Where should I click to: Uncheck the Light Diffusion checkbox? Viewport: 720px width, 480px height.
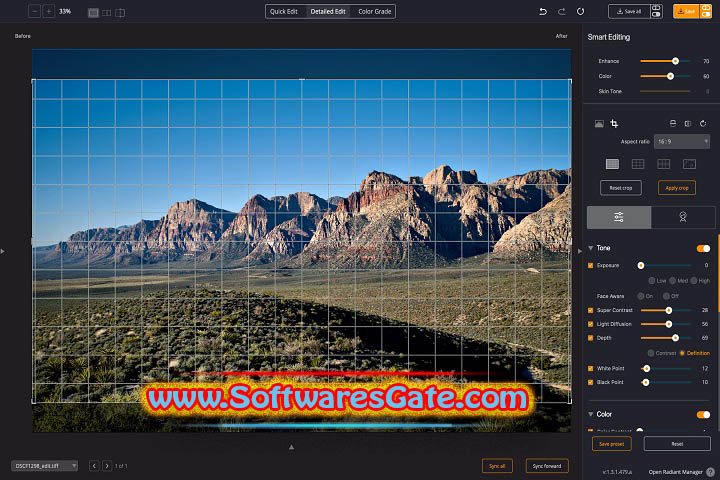click(591, 324)
